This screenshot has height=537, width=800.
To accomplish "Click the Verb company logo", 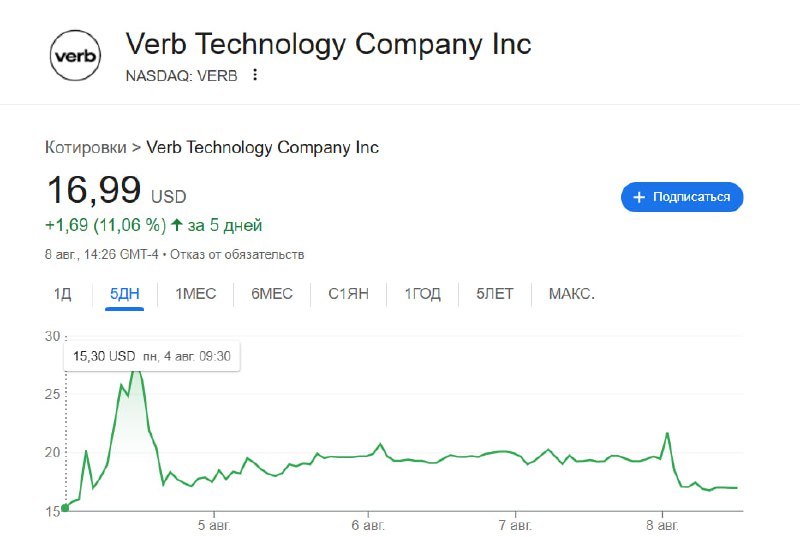I will tap(75, 55).
